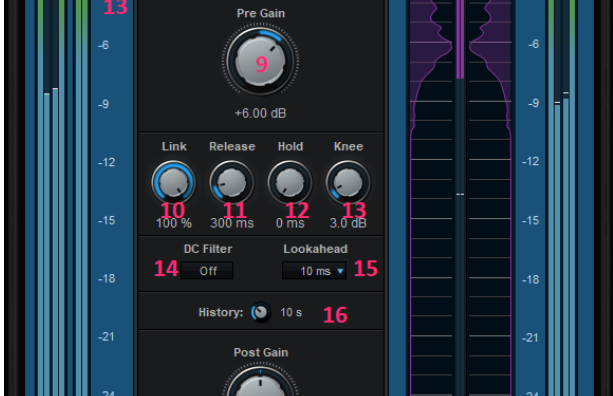
Task: Click the small History knob
Action: (x=261, y=312)
